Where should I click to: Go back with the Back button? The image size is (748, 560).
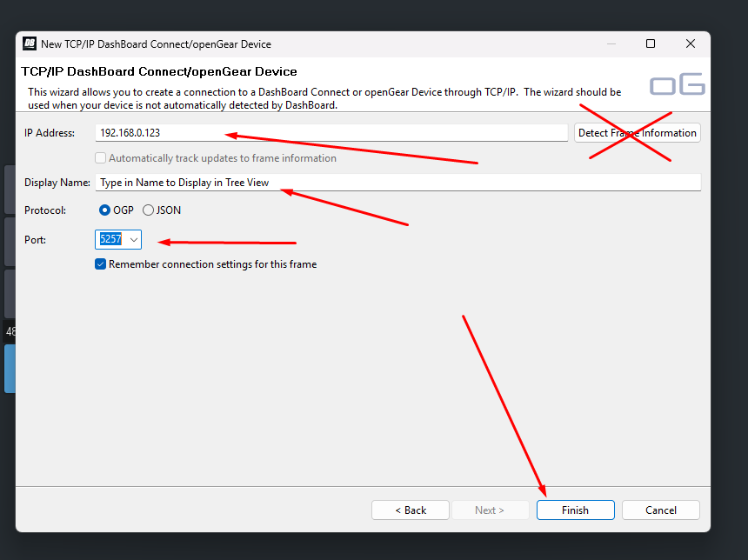[x=411, y=510]
